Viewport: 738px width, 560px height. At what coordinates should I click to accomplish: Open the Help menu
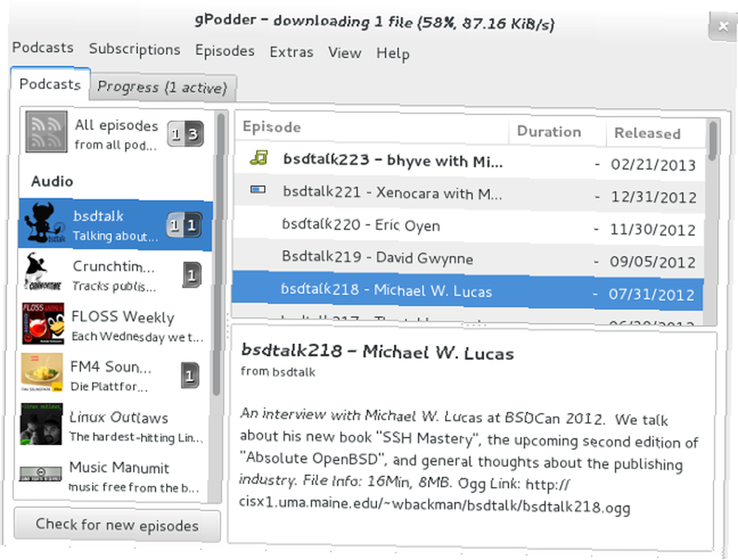point(393,54)
